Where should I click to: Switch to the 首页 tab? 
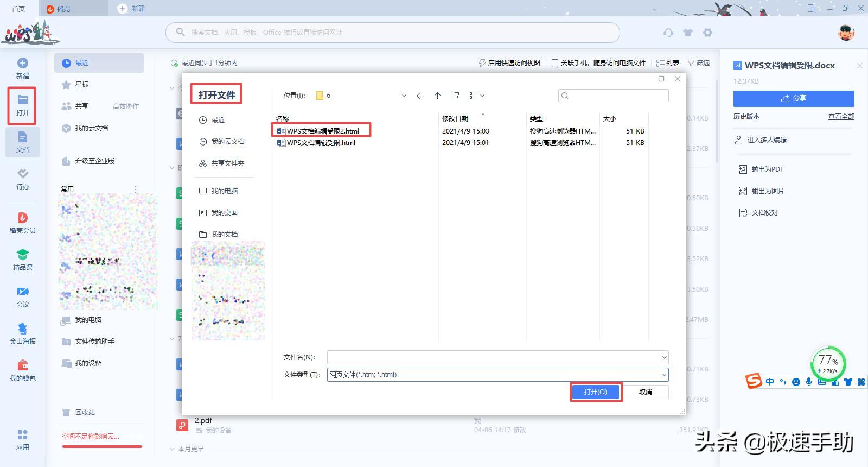coord(18,9)
